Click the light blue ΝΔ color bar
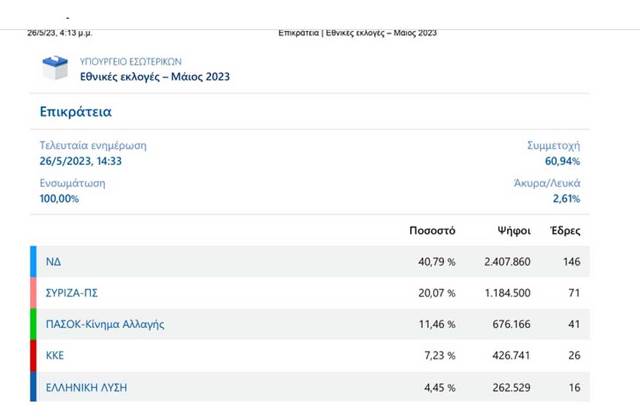 click(33, 262)
